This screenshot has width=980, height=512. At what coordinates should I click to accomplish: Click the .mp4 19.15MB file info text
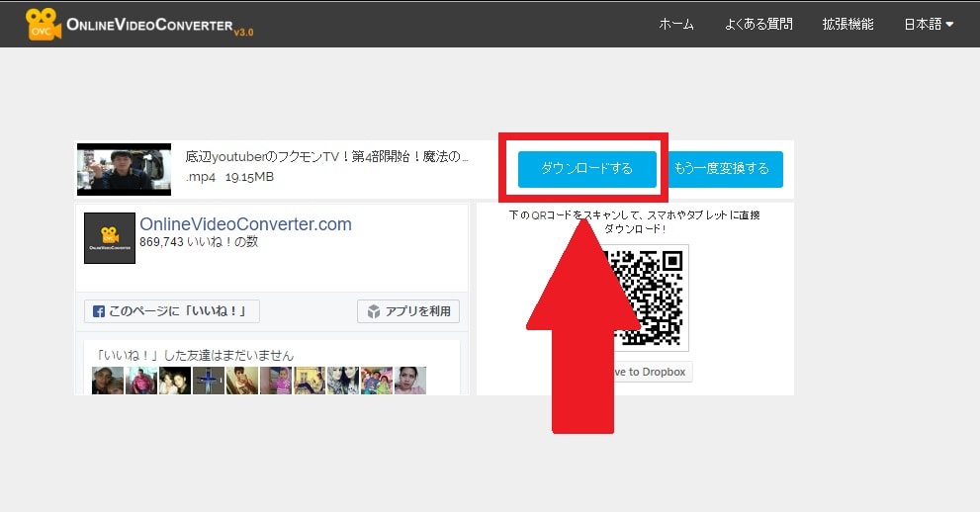tap(229, 177)
